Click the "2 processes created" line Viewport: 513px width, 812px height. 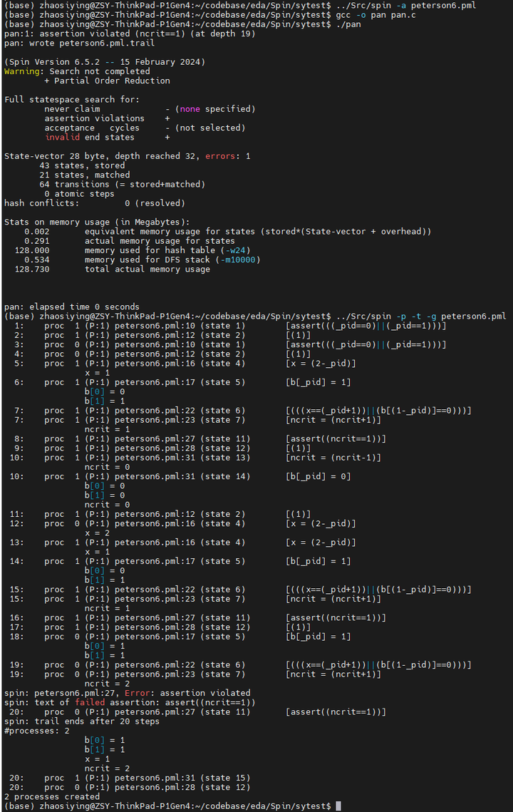(51, 796)
